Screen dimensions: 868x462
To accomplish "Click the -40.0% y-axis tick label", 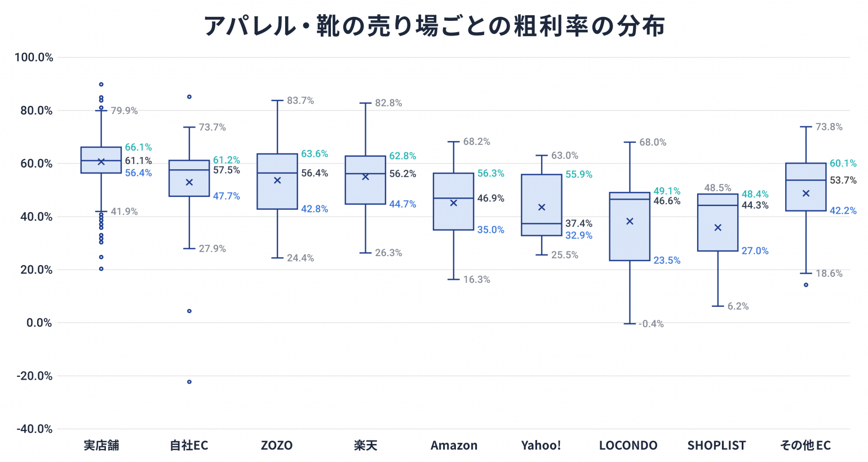I will [x=34, y=429].
